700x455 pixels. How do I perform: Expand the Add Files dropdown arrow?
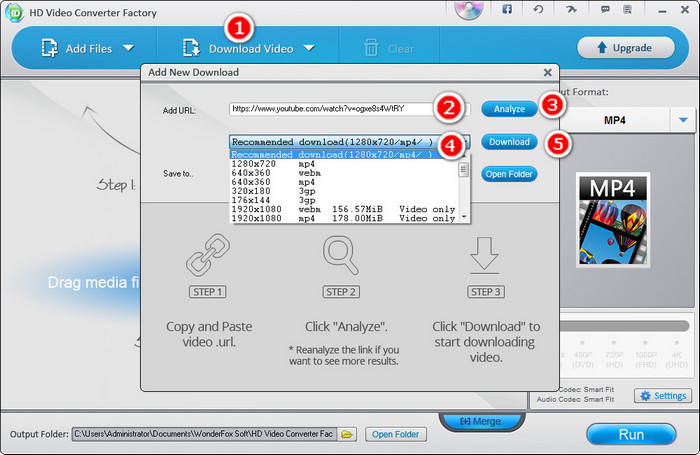coord(129,48)
